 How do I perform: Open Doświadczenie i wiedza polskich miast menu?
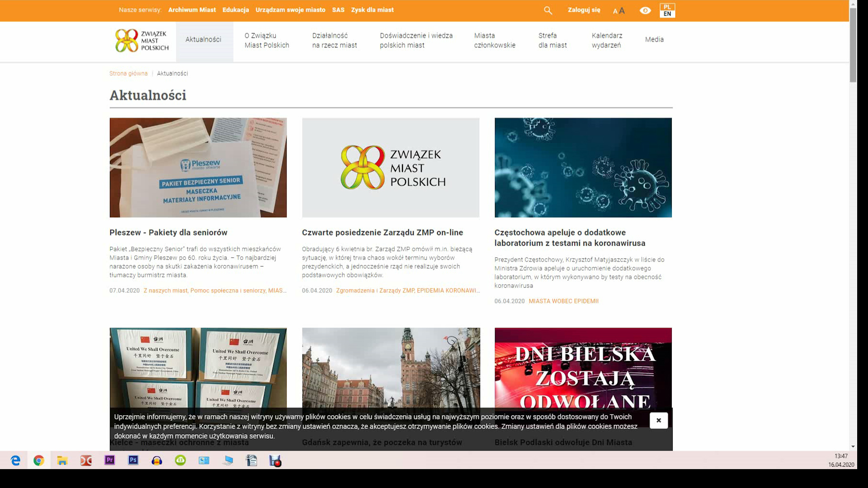click(x=416, y=40)
